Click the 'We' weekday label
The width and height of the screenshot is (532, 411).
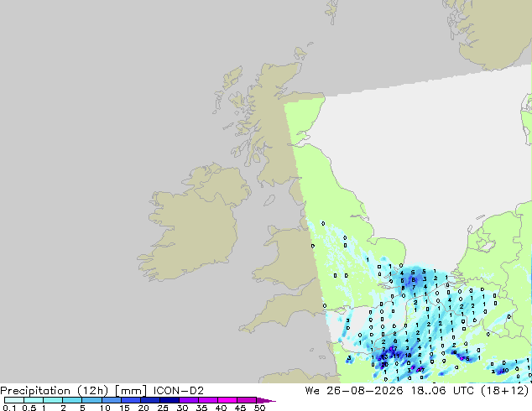312,391
